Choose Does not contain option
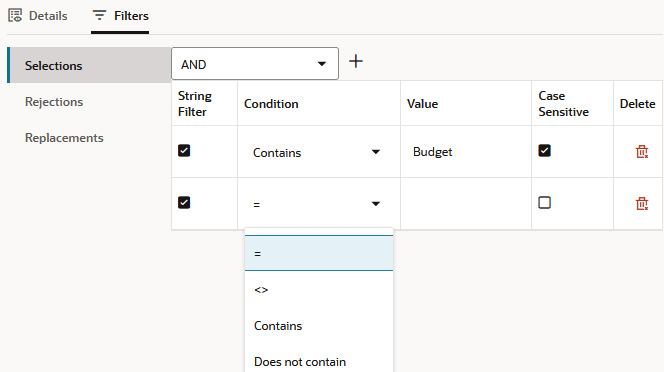The image size is (664, 372). [319, 362]
